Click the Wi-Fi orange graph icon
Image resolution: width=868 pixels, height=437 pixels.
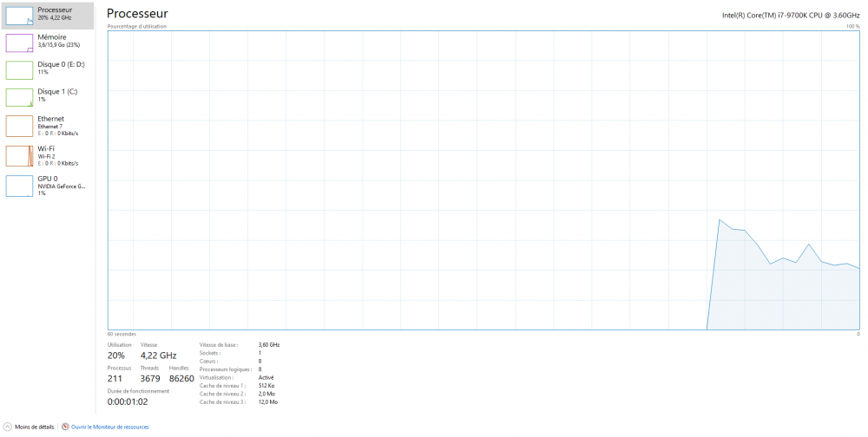[19, 156]
